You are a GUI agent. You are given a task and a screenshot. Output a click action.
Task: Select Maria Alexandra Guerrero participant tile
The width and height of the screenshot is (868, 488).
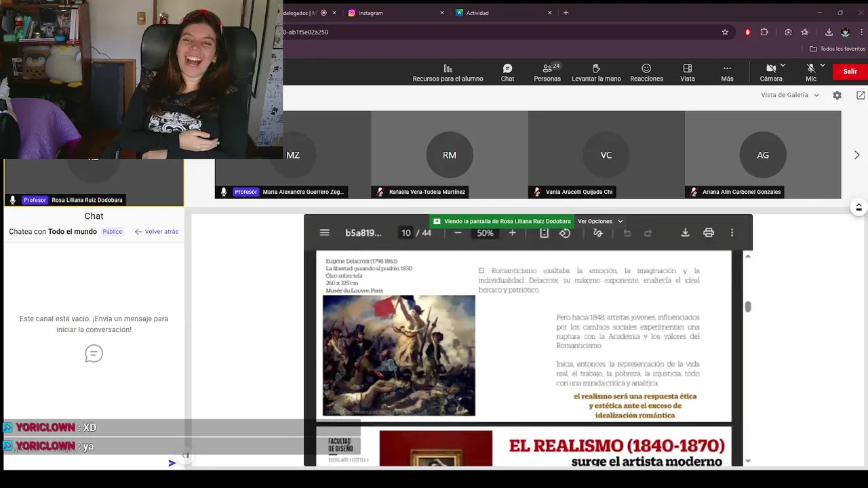pyautogui.click(x=292, y=155)
